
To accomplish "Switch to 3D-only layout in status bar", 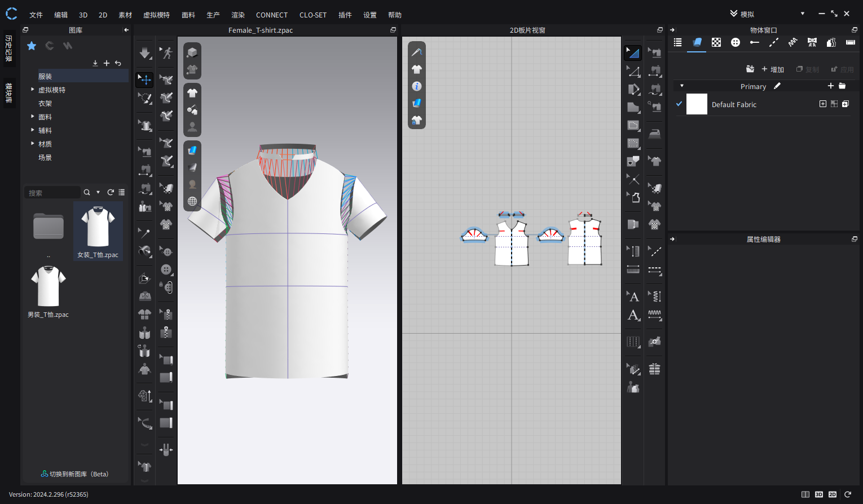I will pos(819,494).
